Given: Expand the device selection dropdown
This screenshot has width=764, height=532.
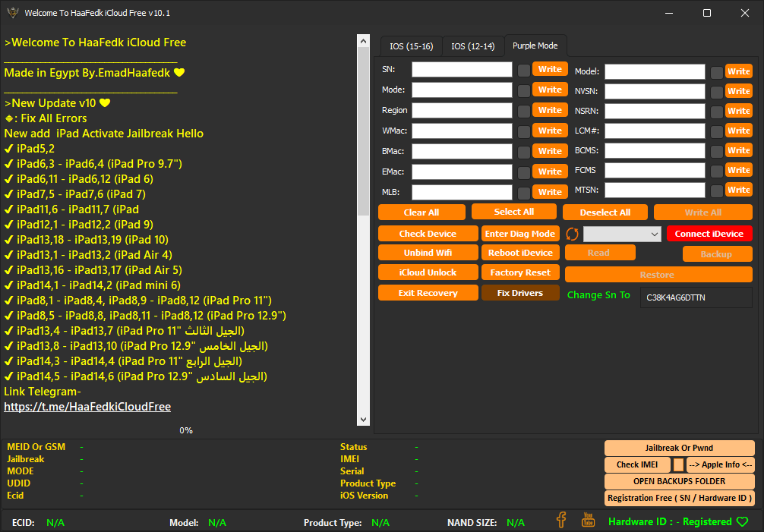Looking at the screenshot, I should tap(655, 235).
